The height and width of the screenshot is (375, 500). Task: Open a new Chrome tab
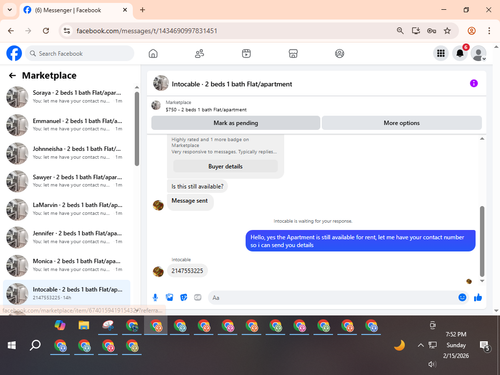tap(142, 10)
